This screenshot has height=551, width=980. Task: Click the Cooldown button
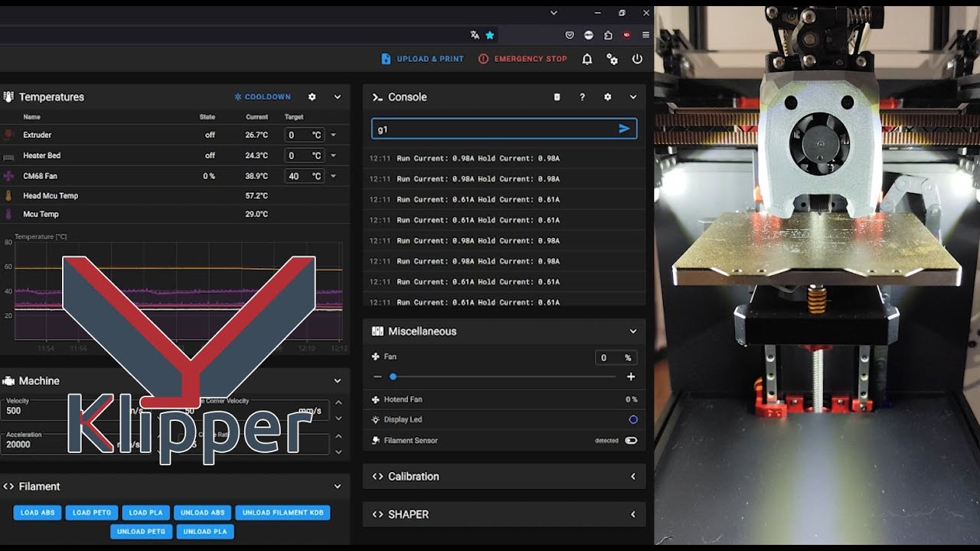(263, 97)
